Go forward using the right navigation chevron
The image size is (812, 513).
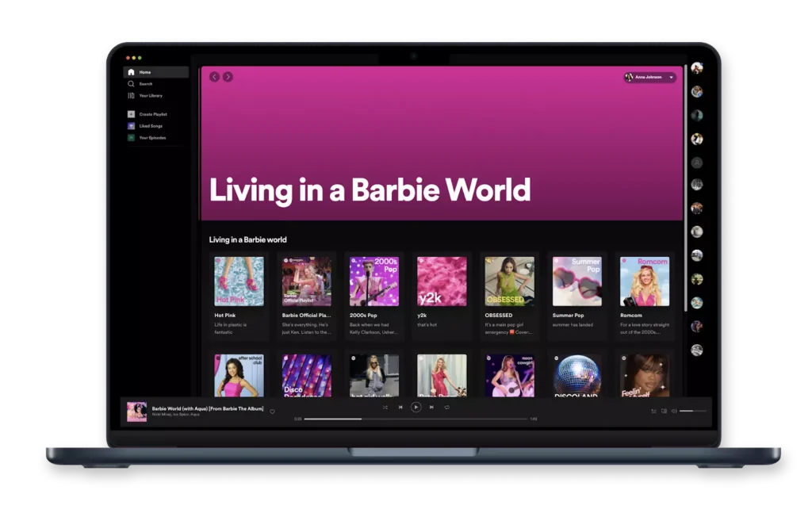(228, 77)
